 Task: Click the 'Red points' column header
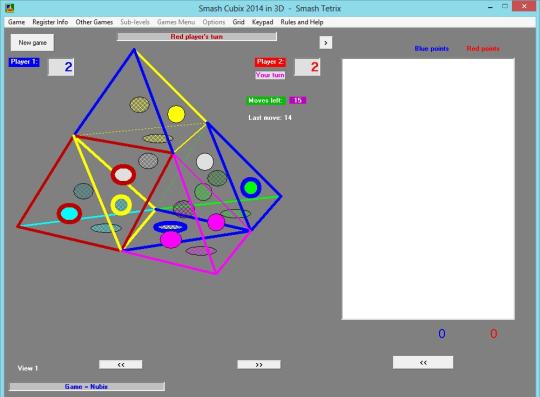[x=483, y=49]
